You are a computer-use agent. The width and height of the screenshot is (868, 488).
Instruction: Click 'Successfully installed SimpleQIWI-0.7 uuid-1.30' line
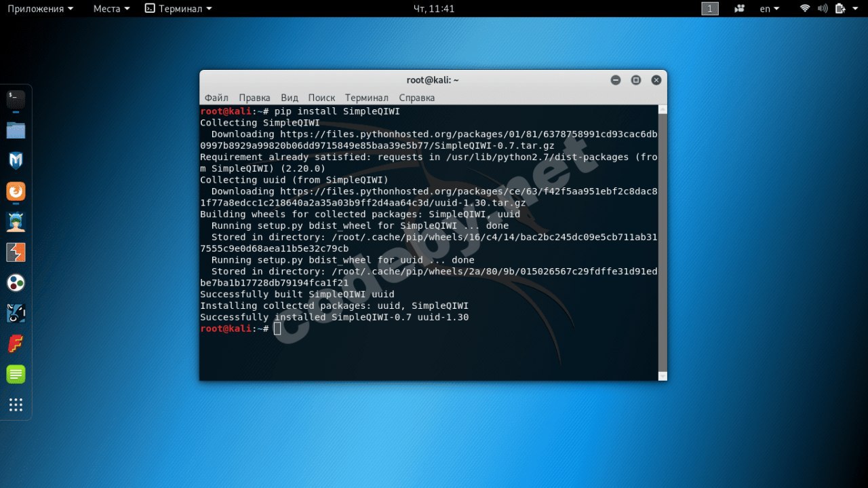[334, 318]
